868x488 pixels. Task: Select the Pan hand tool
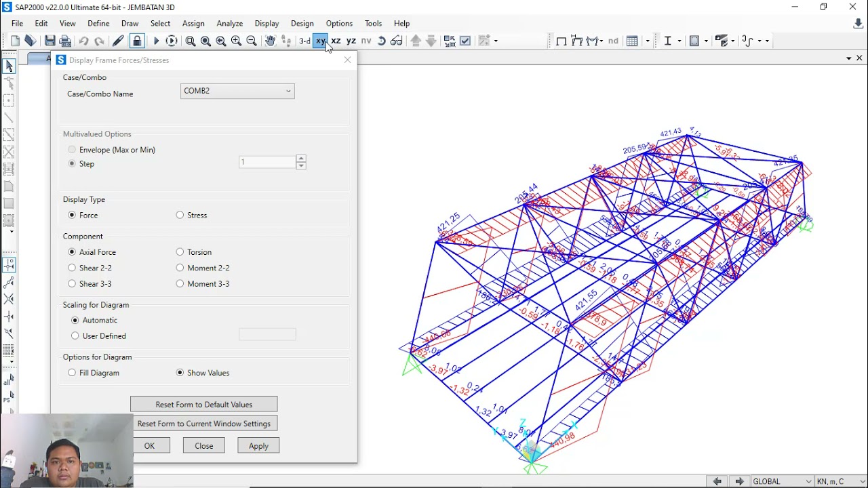(x=270, y=41)
